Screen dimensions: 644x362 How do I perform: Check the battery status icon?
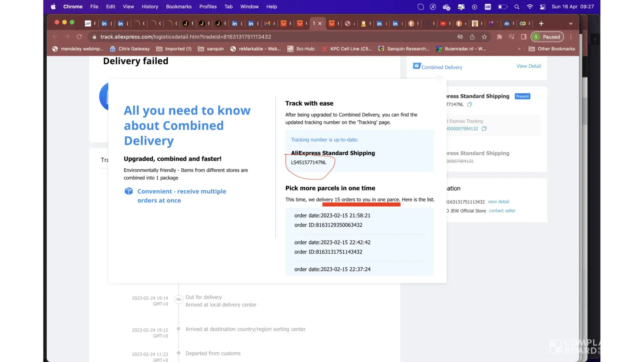(503, 7)
